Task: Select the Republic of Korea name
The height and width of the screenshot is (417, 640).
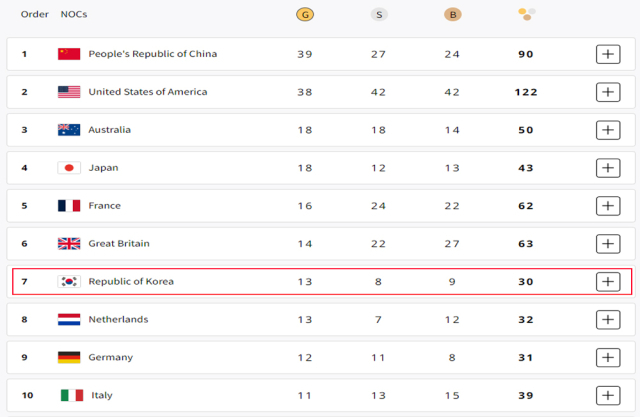Action: click(131, 282)
